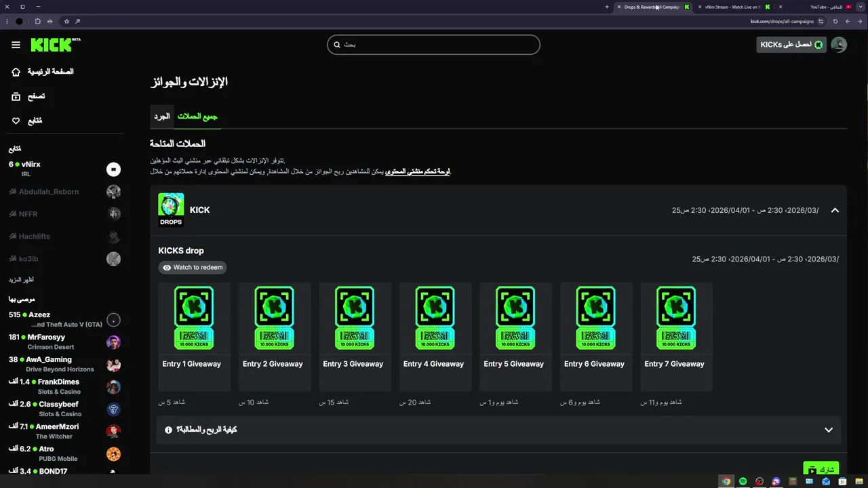
Task: Open Spotify from the taskbar
Action: click(x=743, y=481)
